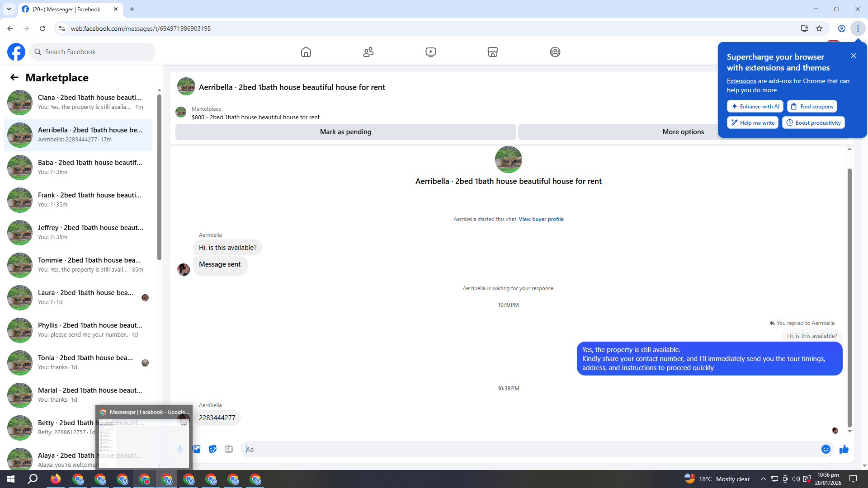Image resolution: width=868 pixels, height=488 pixels.
Task: Open the Friends icon in top navigation
Action: 368,52
